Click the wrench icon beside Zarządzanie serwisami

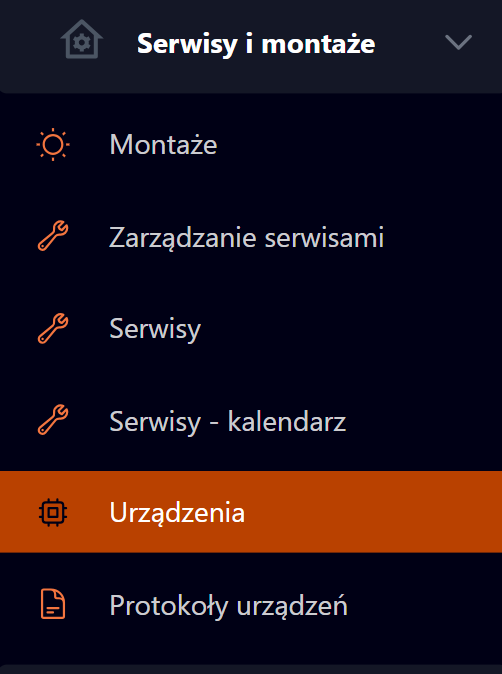pyautogui.click(x=53, y=236)
